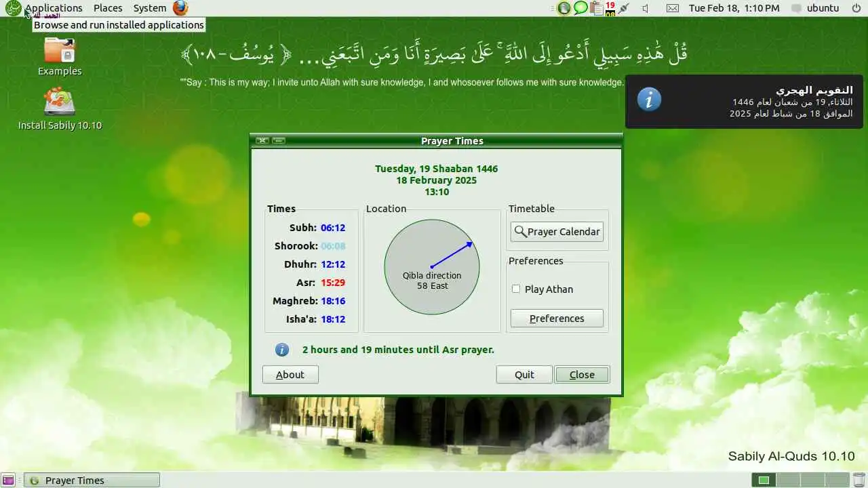Open the volume speaker icon
The height and width of the screenshot is (488, 868).
[x=645, y=8]
